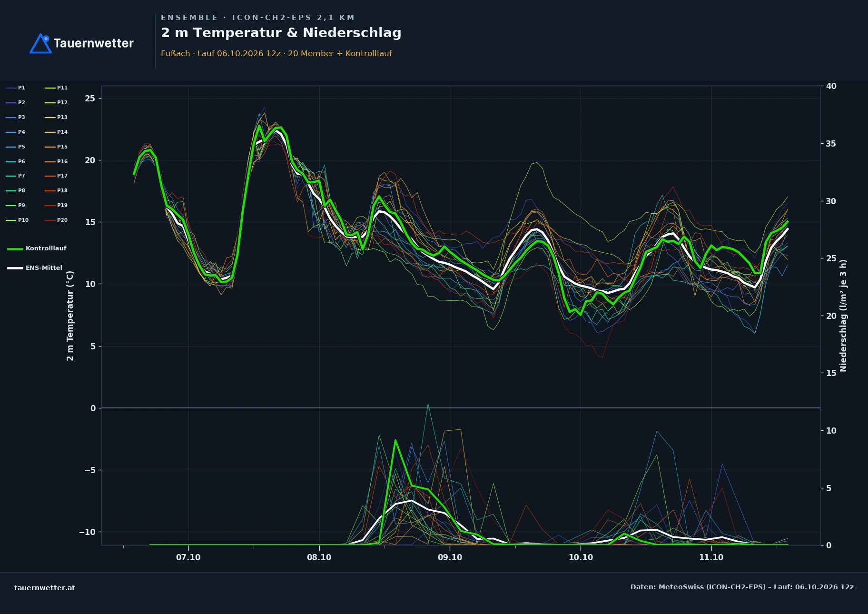The height and width of the screenshot is (614, 868).
Task: Click the Daten: MeteoSwiss footer credit
Action: click(742, 587)
